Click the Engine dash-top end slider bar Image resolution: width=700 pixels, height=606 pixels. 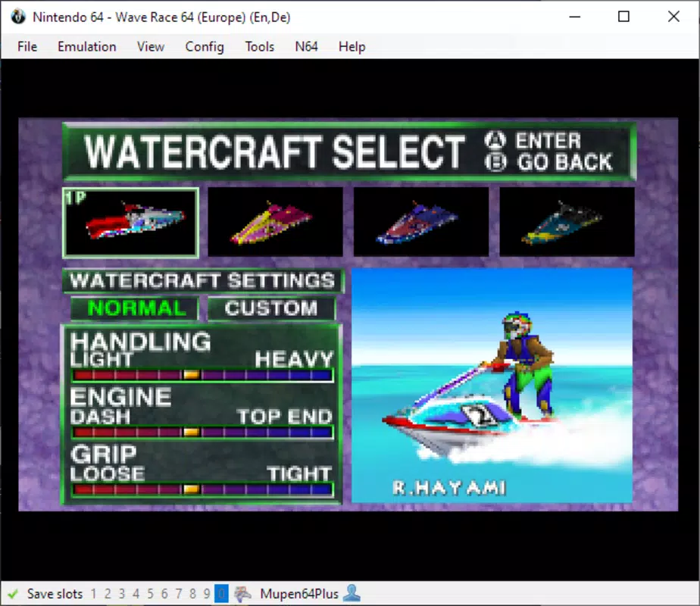[203, 433]
